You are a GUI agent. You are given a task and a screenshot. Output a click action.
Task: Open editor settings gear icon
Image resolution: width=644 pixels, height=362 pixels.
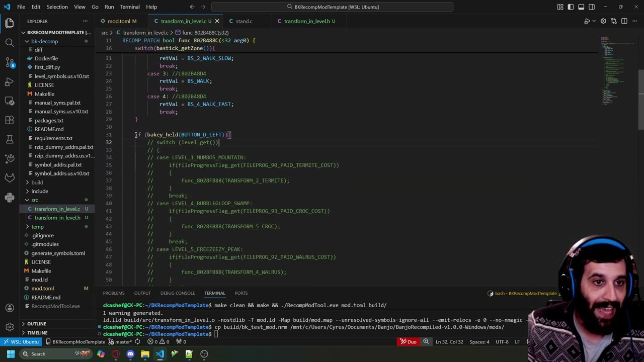[603, 21]
